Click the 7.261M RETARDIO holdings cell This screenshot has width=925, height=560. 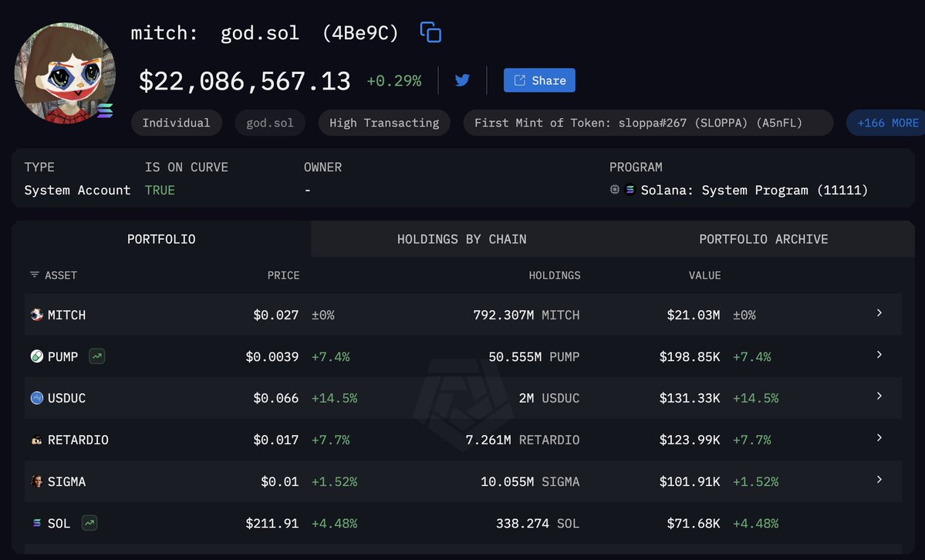pyautogui.click(x=522, y=440)
